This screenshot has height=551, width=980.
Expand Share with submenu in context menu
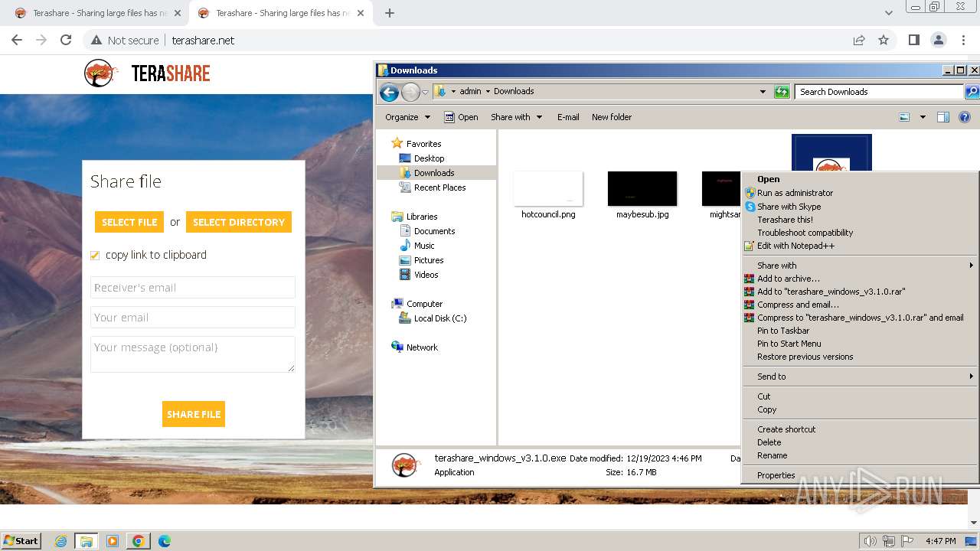tap(861, 266)
